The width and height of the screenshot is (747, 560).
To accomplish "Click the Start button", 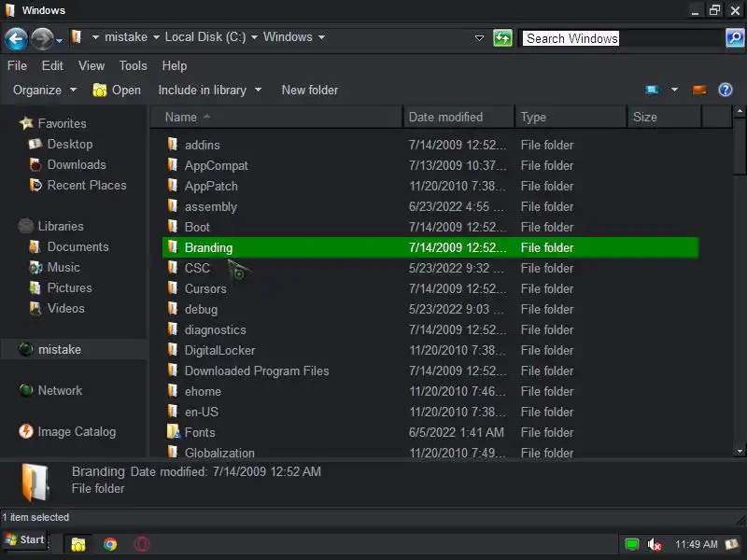I will coord(25,539).
